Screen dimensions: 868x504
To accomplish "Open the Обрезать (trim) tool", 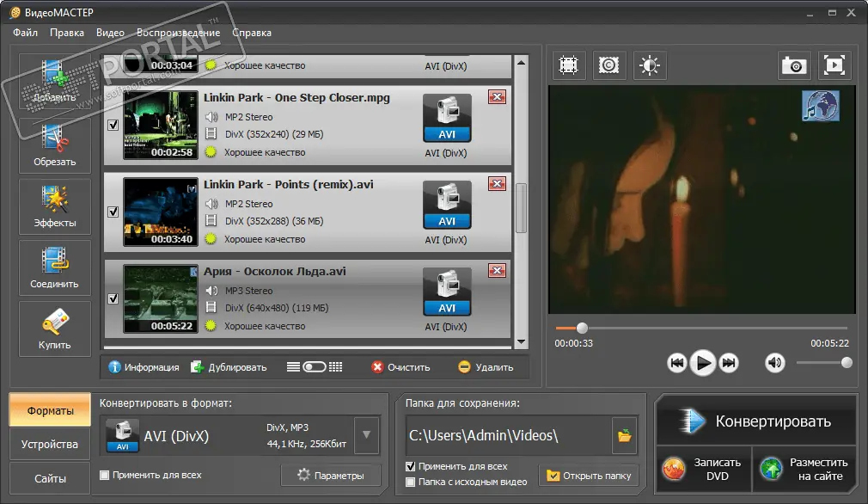I will (55, 144).
